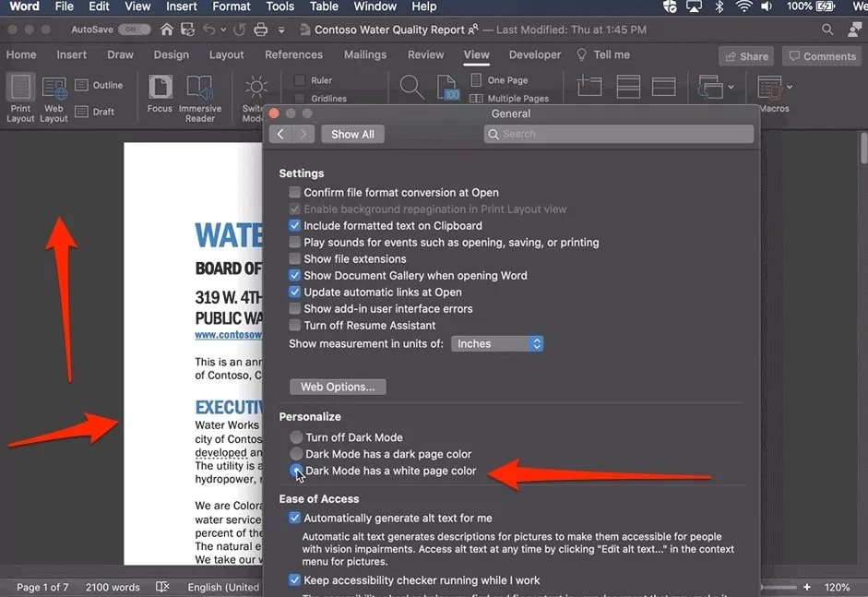Check Turn off Resume Assistant
868x597 pixels.
click(x=294, y=325)
